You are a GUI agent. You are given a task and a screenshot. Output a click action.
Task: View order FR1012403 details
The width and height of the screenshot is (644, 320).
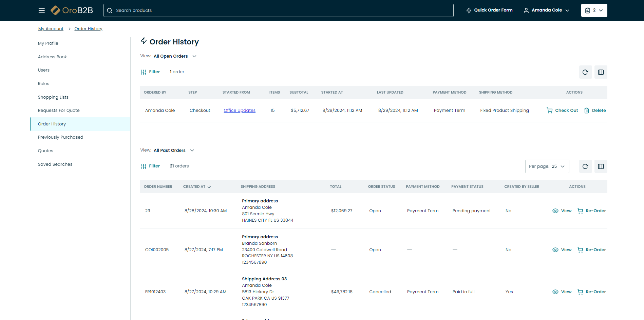coord(562,292)
